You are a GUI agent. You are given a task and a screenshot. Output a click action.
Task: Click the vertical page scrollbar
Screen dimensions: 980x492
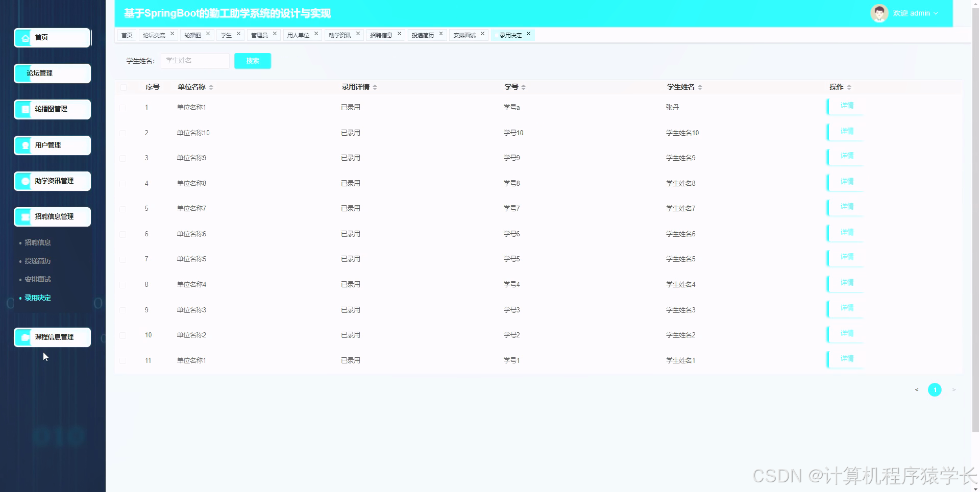[x=975, y=219]
